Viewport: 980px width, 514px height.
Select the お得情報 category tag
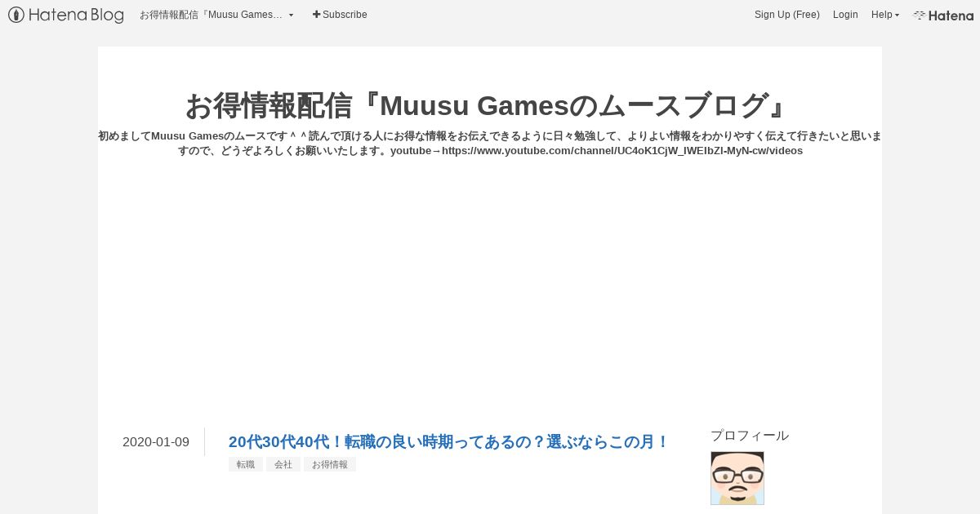[x=330, y=464]
